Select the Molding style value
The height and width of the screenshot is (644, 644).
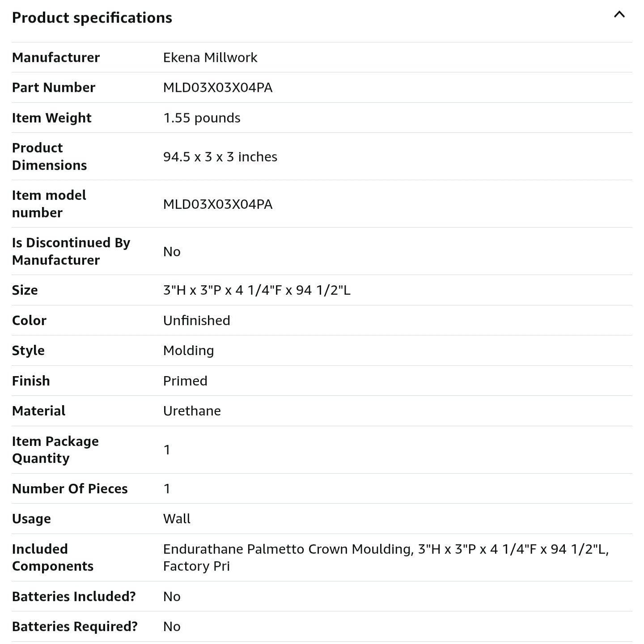188,351
